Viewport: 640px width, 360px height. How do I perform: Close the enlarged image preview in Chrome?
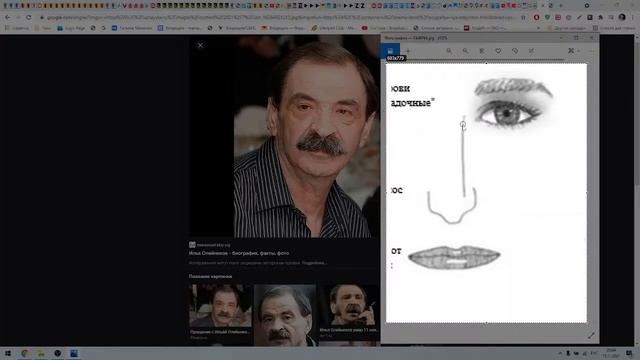(200, 45)
